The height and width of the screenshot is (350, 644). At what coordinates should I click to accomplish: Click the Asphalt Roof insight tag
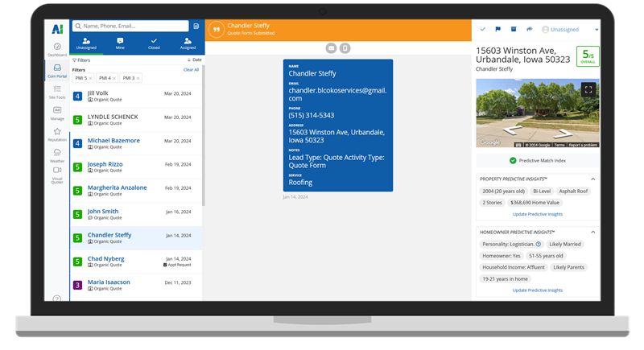pos(573,191)
